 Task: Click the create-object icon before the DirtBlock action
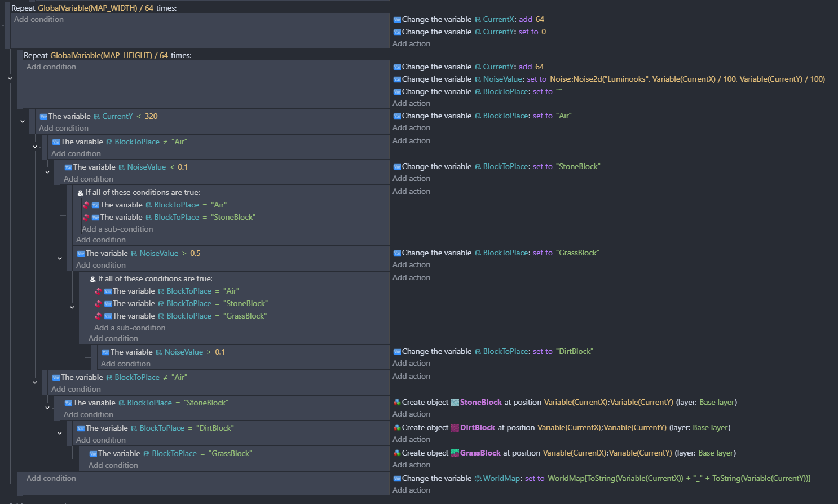[x=397, y=428]
